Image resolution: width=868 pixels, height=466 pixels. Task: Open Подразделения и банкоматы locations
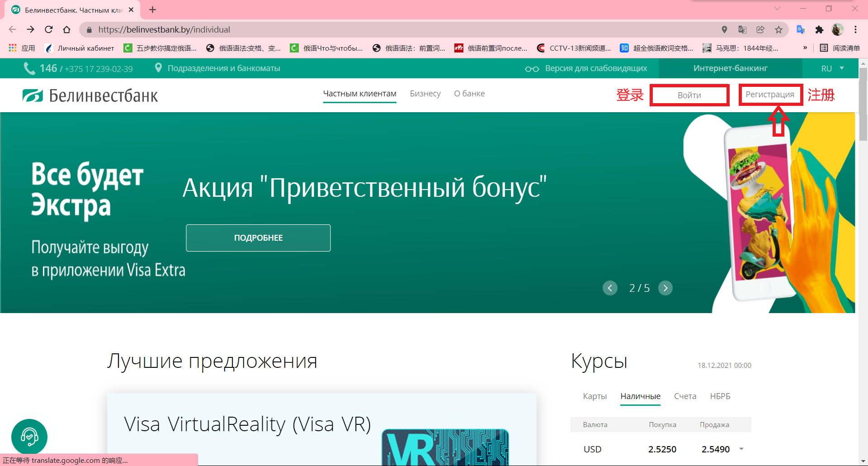coord(217,68)
